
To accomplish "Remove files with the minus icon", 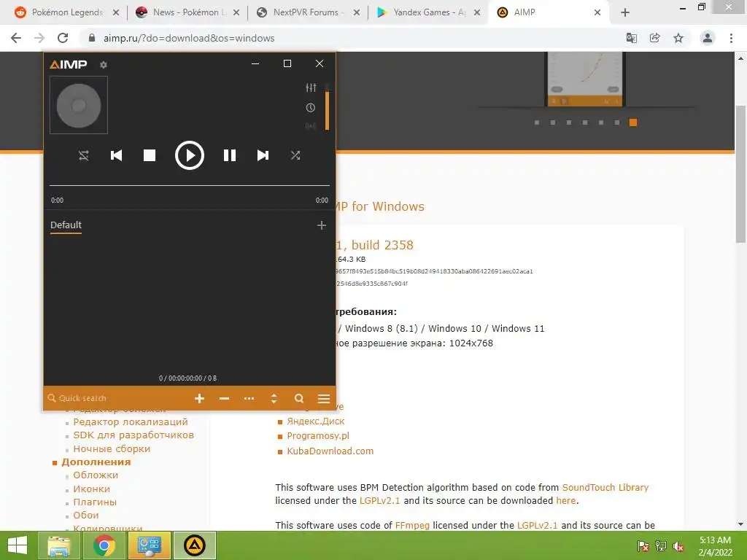I will click(x=225, y=399).
